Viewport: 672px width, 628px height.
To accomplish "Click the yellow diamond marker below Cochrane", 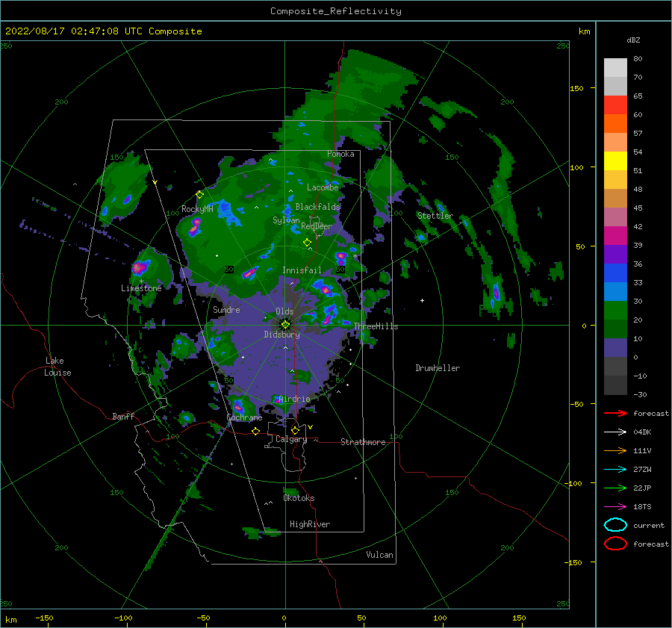I will coord(255,432).
